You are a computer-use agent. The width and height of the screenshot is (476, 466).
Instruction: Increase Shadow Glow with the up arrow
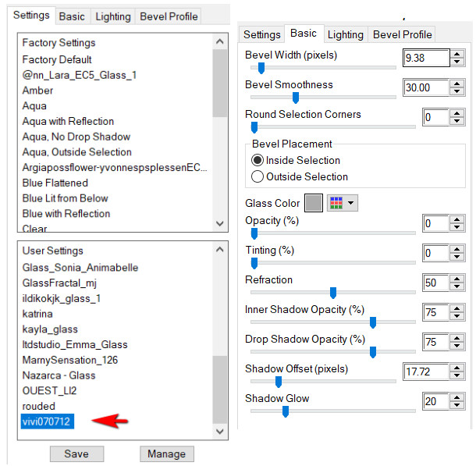pos(457,397)
